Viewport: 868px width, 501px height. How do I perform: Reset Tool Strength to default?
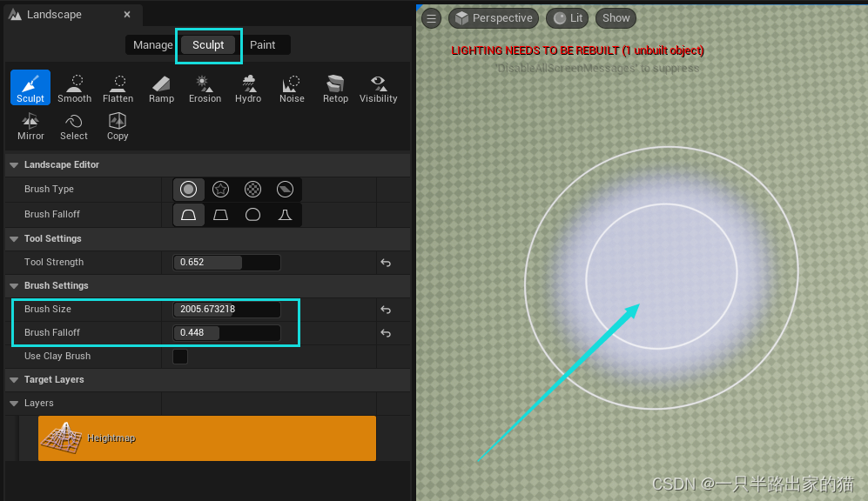pyautogui.click(x=386, y=263)
